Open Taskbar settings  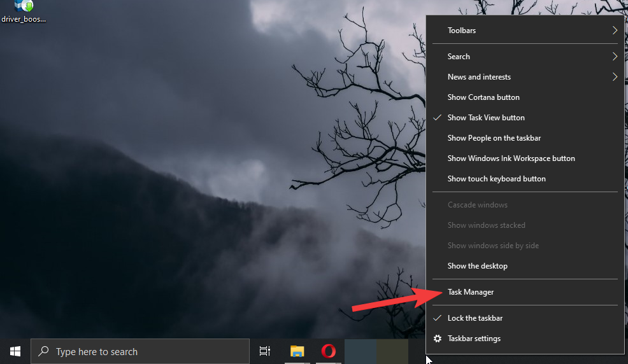pyautogui.click(x=525, y=339)
